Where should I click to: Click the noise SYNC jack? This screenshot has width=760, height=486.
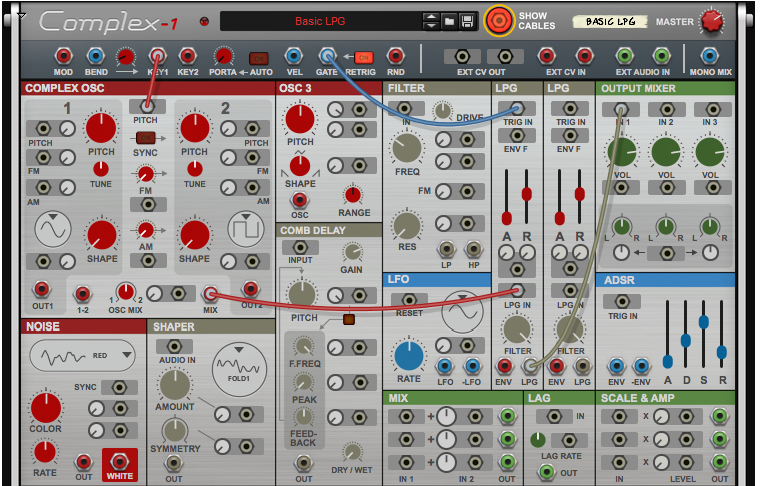click(x=119, y=387)
